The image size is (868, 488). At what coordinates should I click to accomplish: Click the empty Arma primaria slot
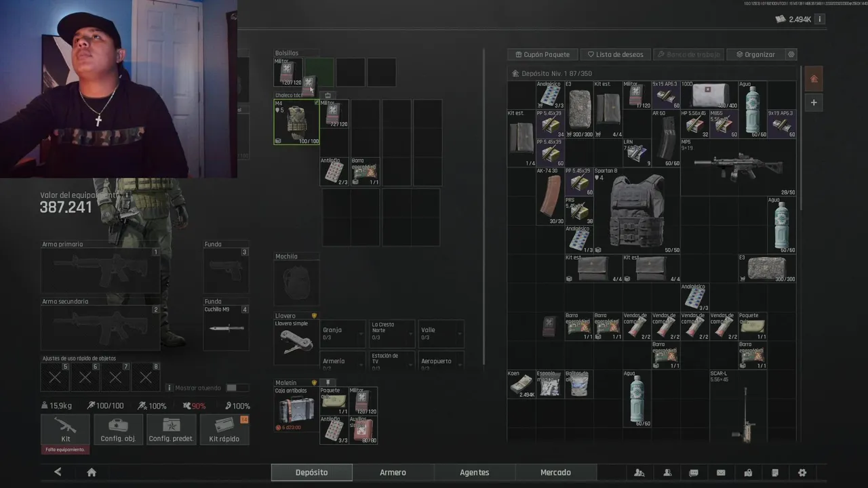pyautogui.click(x=100, y=270)
